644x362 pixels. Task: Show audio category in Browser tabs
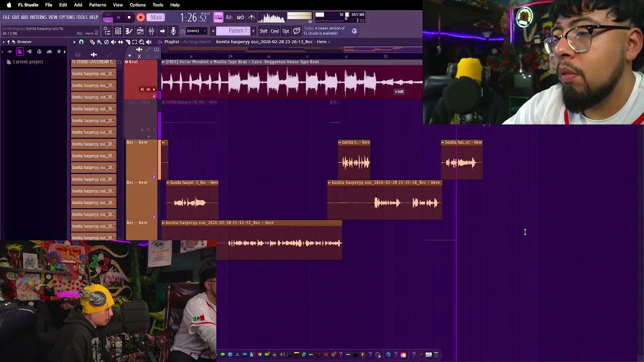coord(10,52)
